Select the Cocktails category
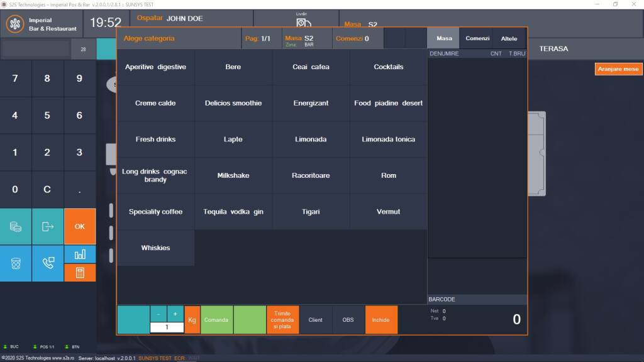The width and height of the screenshot is (644, 362). 388,67
